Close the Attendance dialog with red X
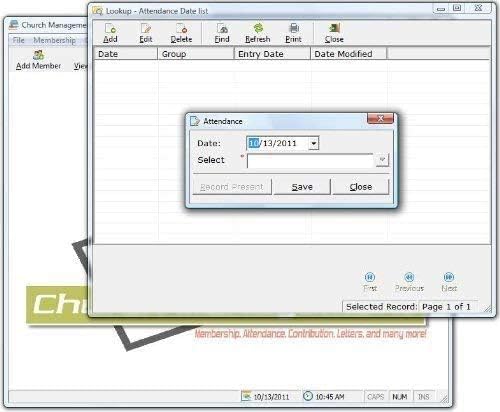This screenshot has height=412, width=500. tap(380, 118)
